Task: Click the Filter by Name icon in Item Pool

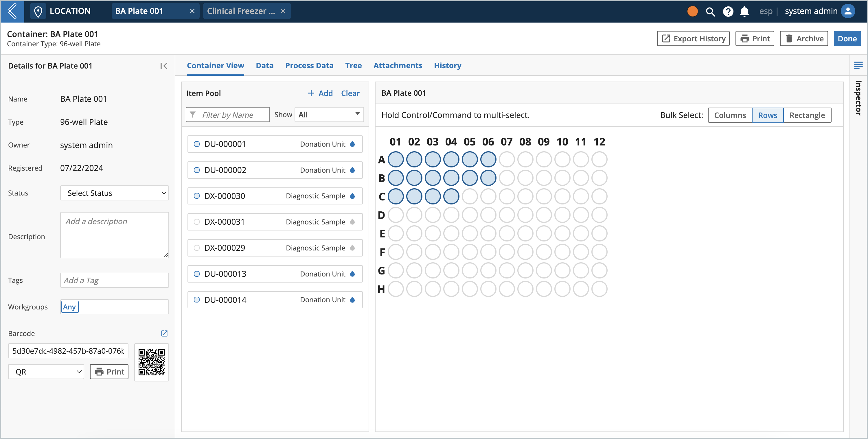Action: [195, 115]
